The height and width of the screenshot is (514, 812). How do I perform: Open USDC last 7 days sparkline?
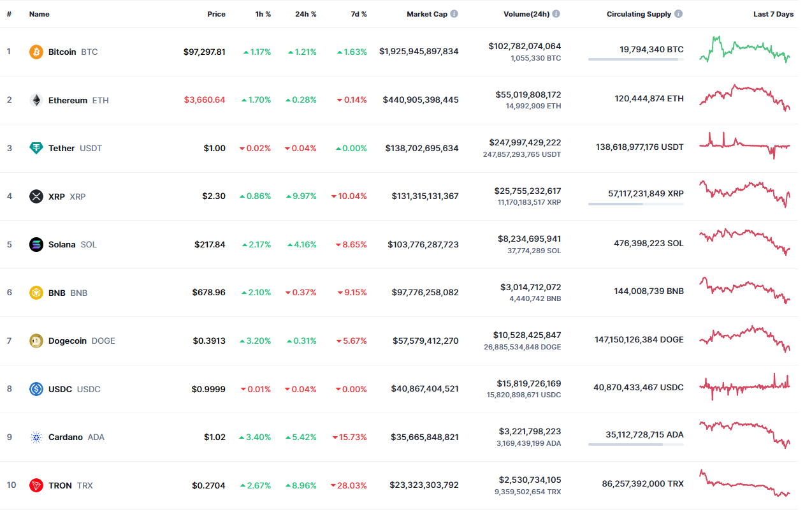[x=744, y=386]
